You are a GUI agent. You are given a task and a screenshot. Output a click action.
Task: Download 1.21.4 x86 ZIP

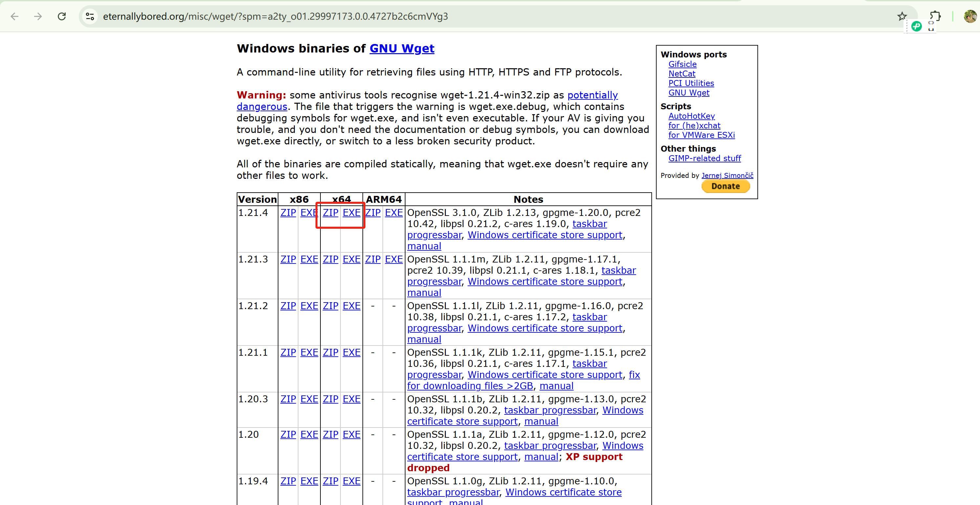288,213
